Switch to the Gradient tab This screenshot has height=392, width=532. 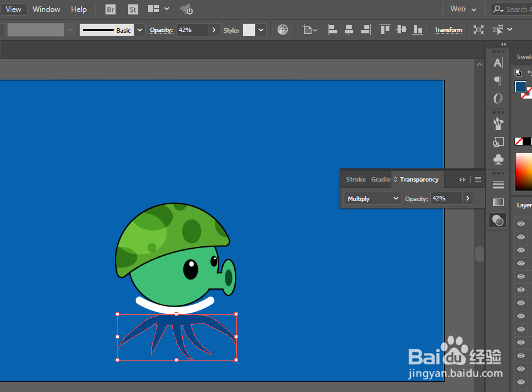point(381,179)
